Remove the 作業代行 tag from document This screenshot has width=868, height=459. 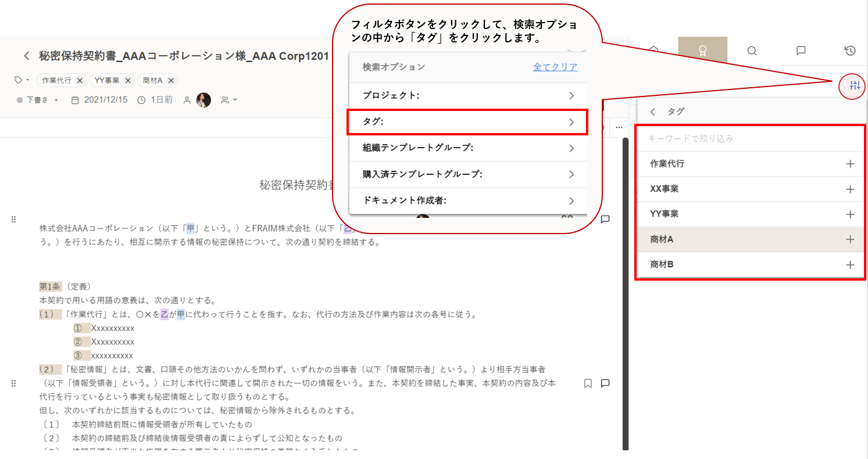coord(80,81)
